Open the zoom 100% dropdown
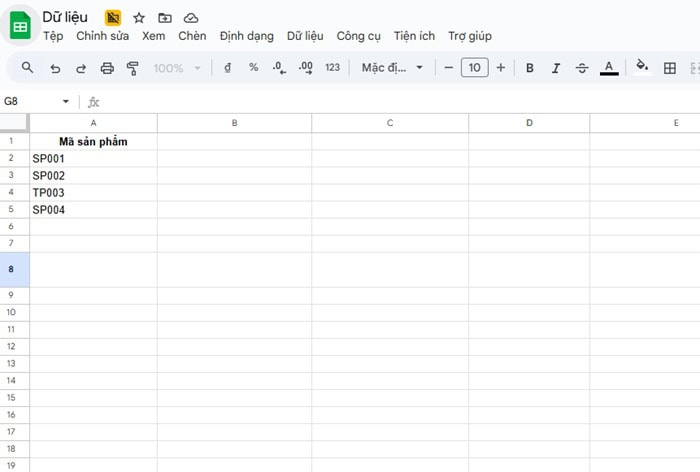 click(x=177, y=68)
